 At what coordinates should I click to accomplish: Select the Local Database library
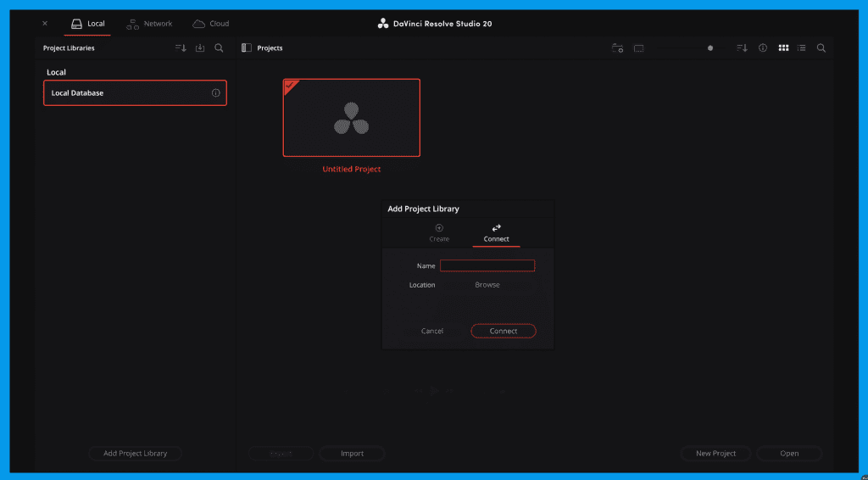click(x=135, y=93)
